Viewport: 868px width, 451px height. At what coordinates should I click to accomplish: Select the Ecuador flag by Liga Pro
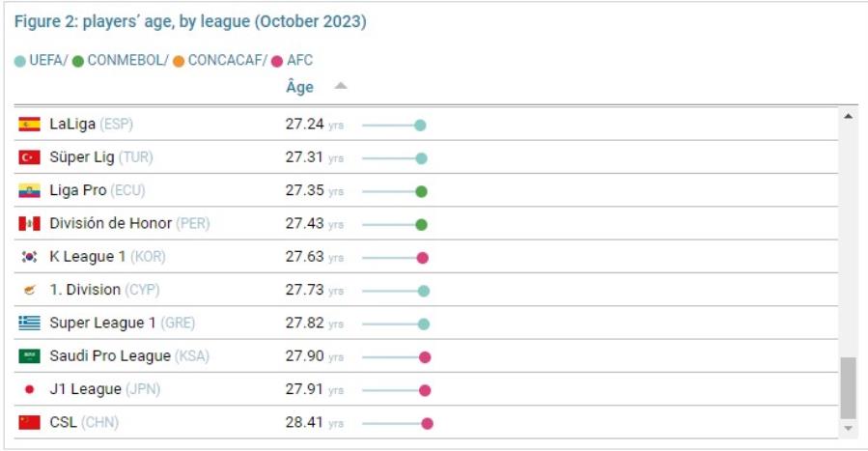29,190
